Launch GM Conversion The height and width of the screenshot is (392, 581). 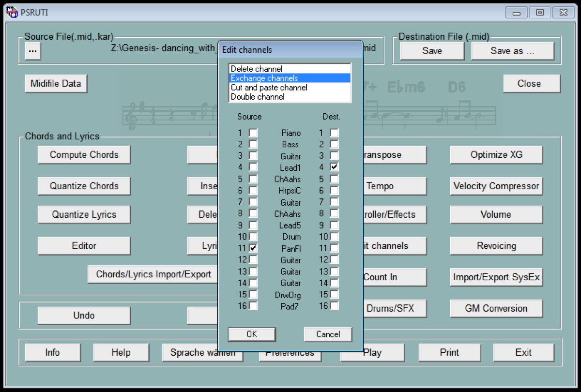coord(496,308)
